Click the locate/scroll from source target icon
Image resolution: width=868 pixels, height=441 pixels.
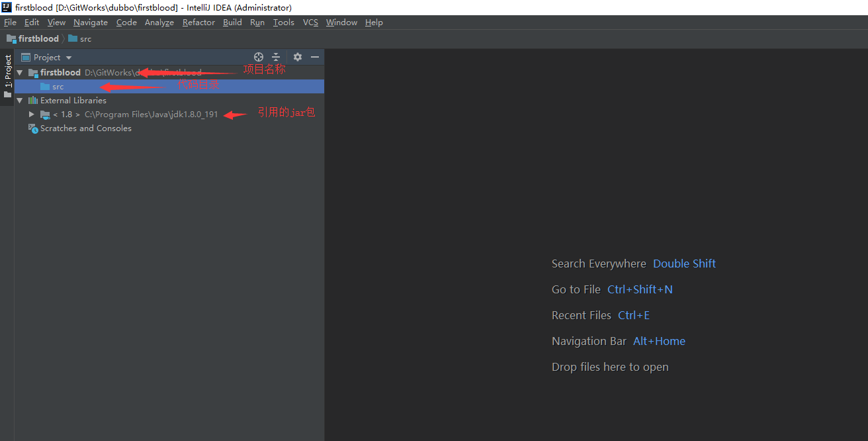point(259,57)
